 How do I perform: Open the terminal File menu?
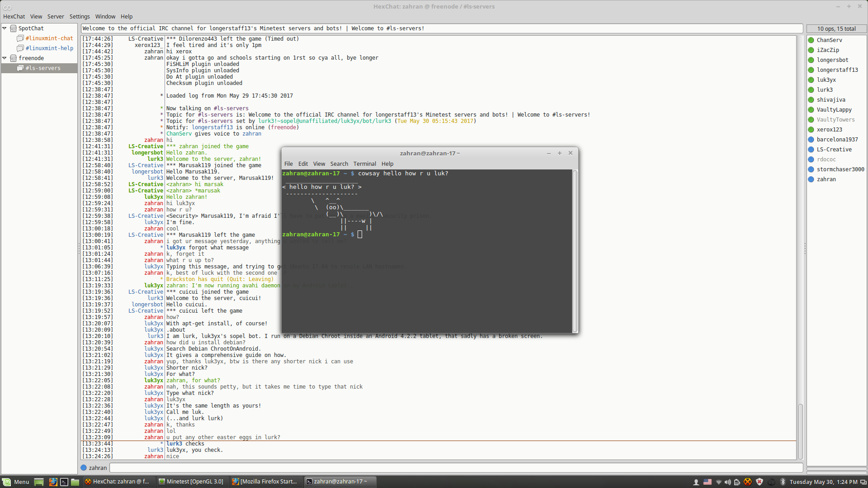[x=288, y=164]
